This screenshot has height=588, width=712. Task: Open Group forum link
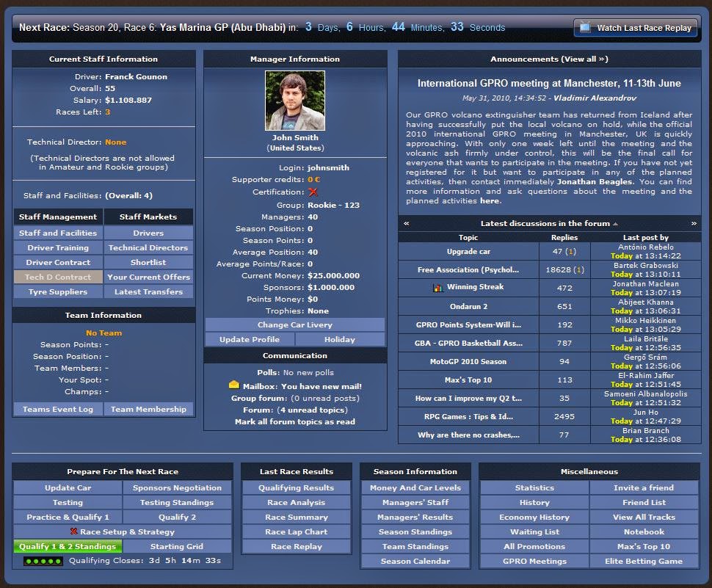tap(259, 398)
